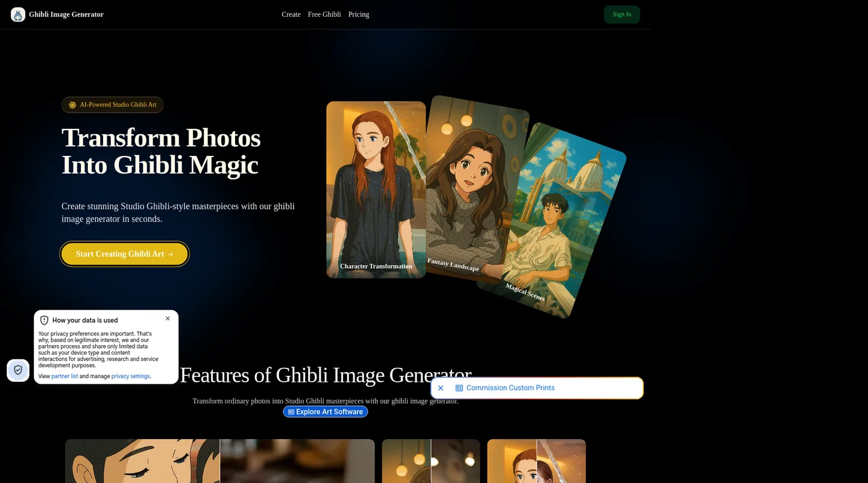Open the Pricing page
This screenshot has width=868, height=483.
pos(359,14)
